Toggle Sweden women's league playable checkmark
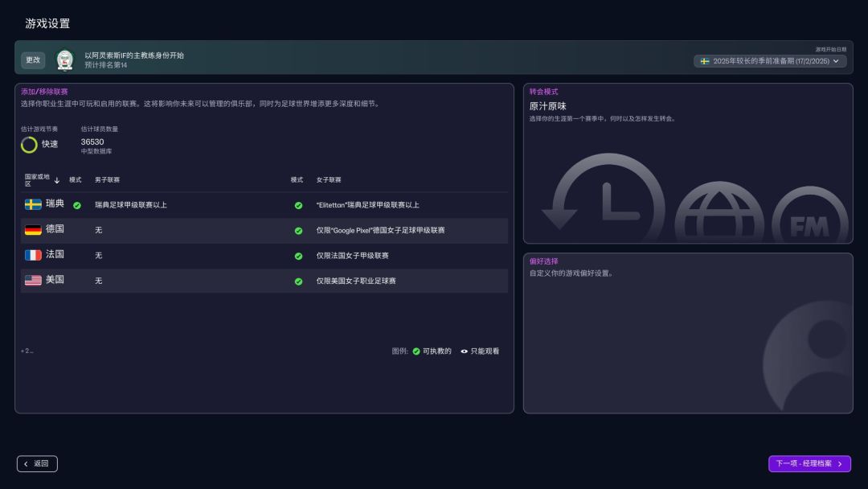Screen dimensions: 868x489 pyautogui.click(x=298, y=205)
